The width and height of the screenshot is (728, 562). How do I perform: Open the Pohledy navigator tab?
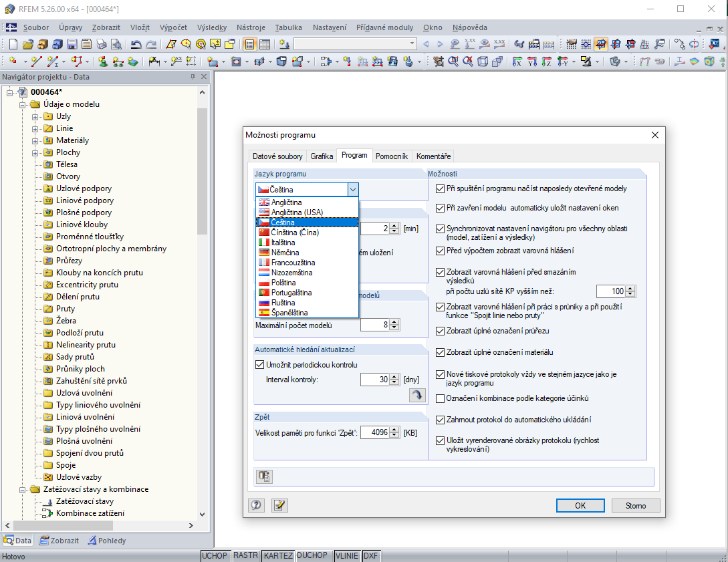(x=107, y=541)
